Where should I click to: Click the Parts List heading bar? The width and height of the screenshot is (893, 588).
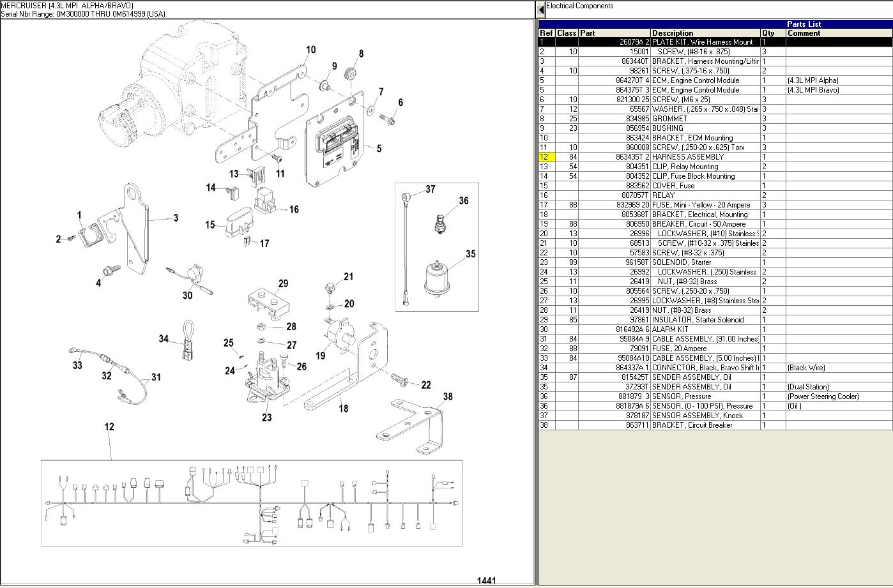tap(715, 24)
